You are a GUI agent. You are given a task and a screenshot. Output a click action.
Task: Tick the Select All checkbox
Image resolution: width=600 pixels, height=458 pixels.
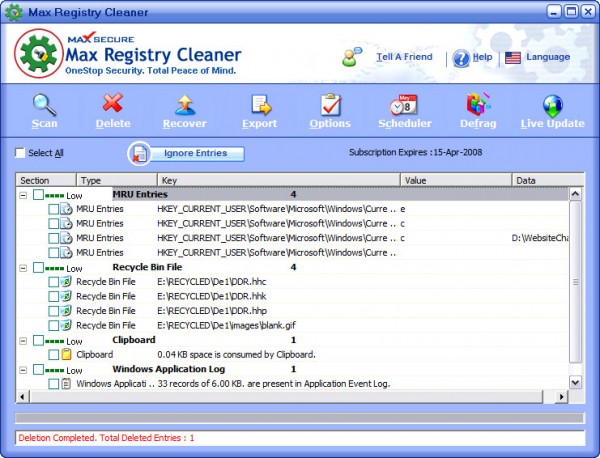coord(20,153)
